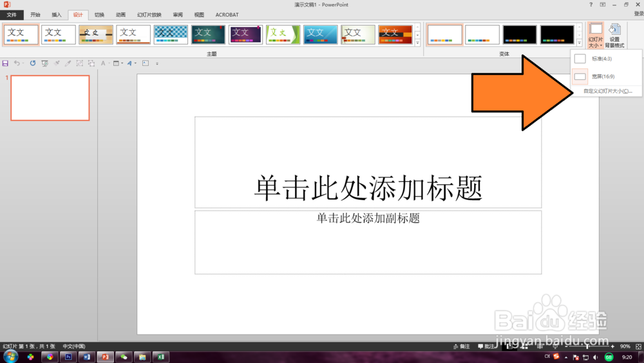Click the zoom in plus button
644x363 pixels.
pyautogui.click(x=612, y=346)
